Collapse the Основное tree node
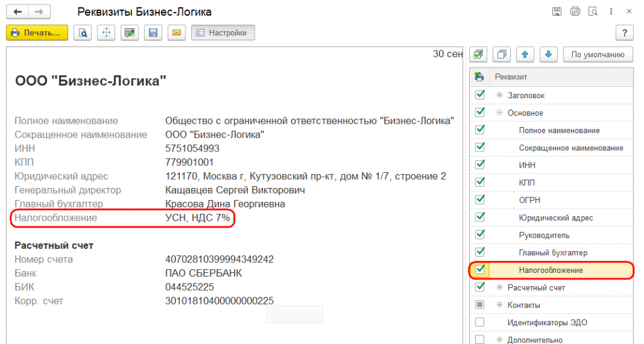The image size is (644, 344). tap(499, 113)
